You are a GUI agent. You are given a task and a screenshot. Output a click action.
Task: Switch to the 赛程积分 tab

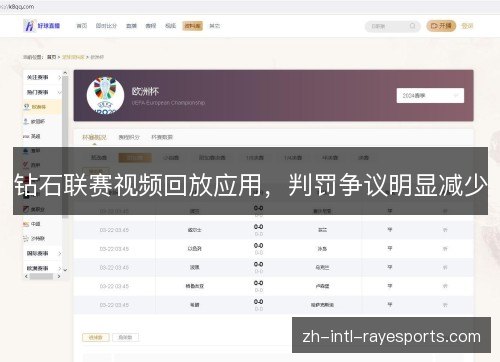click(x=129, y=137)
